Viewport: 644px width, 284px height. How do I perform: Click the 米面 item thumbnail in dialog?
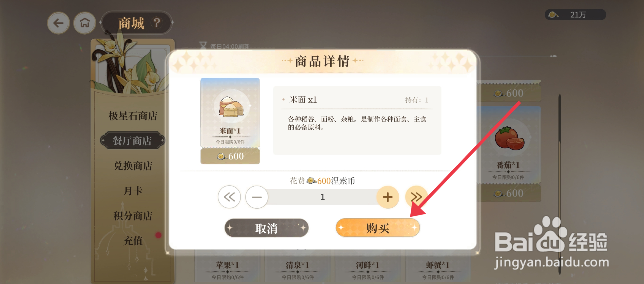point(230,121)
